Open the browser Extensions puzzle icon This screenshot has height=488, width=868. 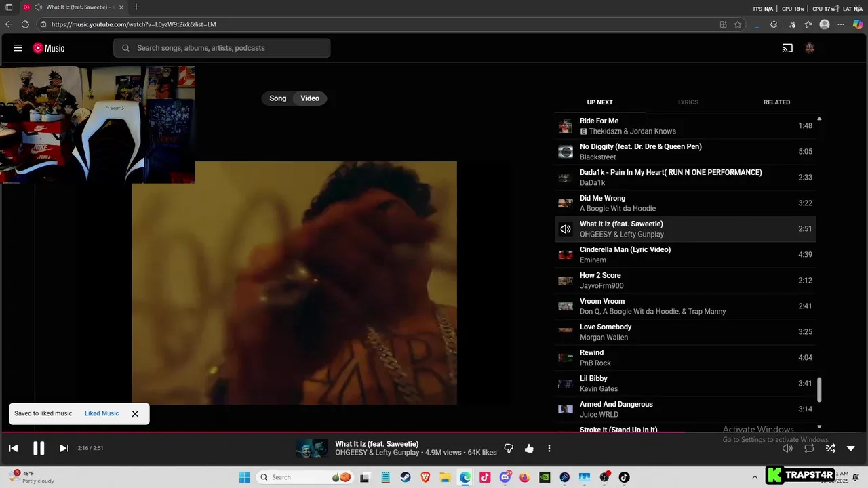[774, 24]
